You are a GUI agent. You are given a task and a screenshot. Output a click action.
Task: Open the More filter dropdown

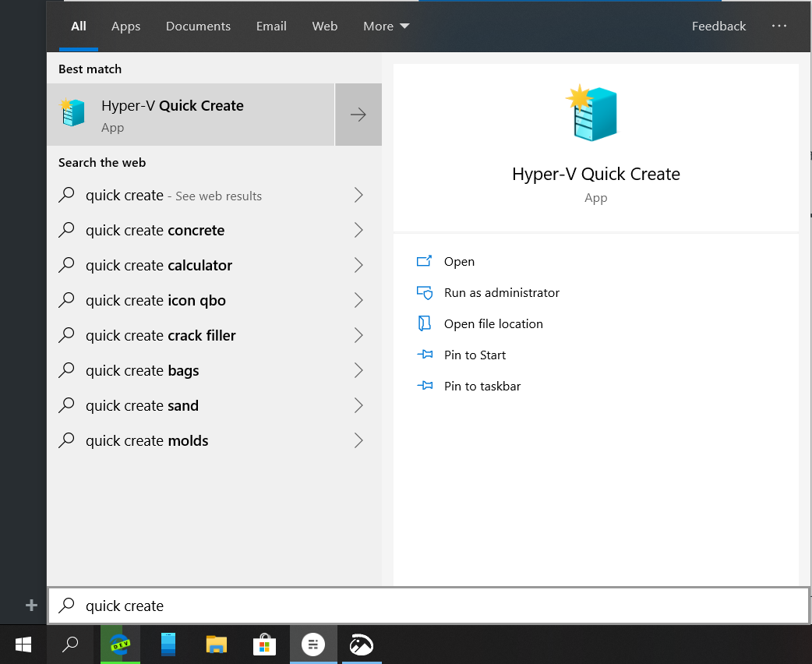point(385,26)
